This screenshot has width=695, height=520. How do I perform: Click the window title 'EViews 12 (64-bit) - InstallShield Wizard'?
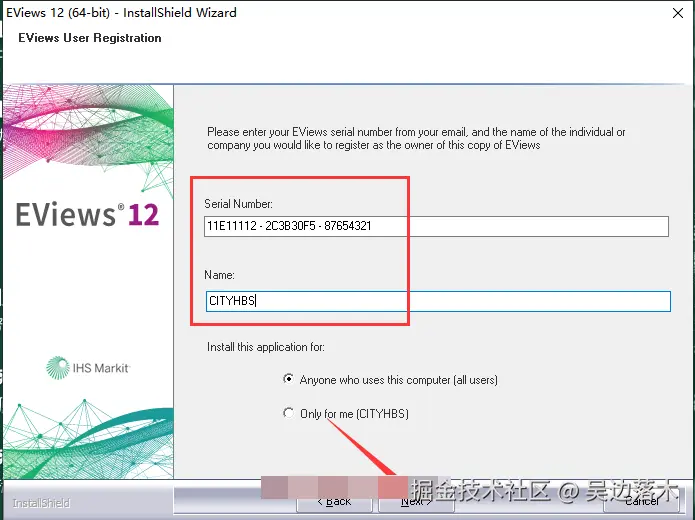(x=121, y=12)
